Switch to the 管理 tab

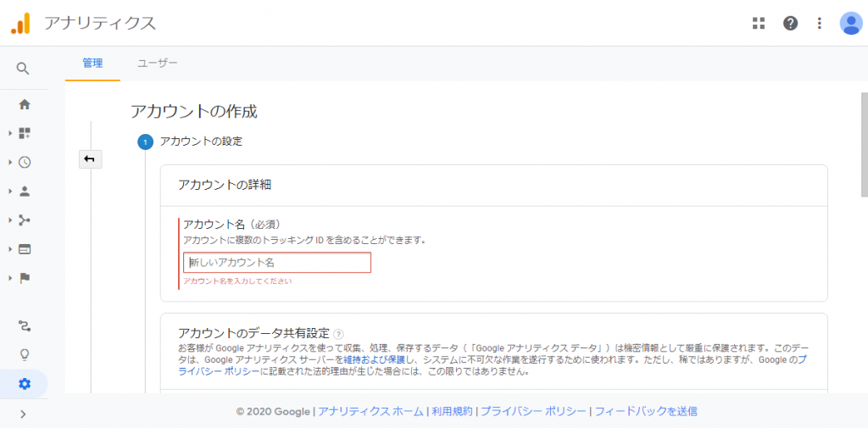pos(92,63)
